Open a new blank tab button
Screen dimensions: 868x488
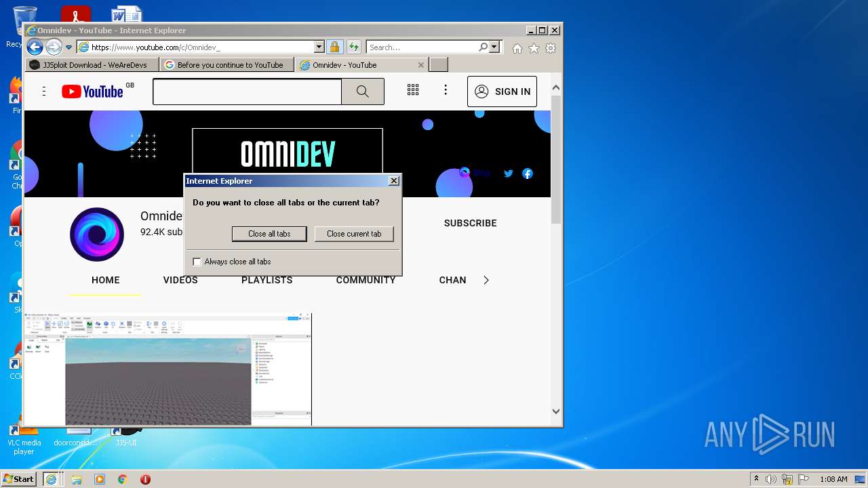click(439, 65)
